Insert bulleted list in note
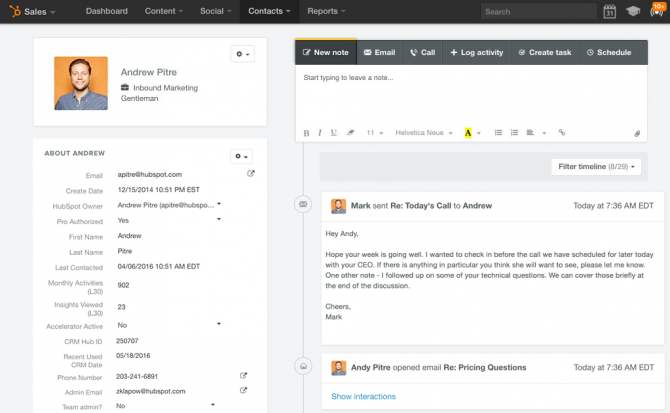670x413 pixels. coord(498,133)
